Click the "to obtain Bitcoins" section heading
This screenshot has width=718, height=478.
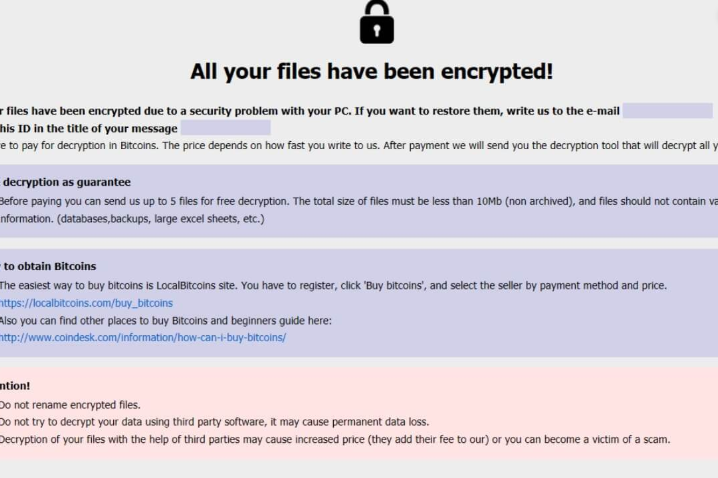[x=49, y=266]
